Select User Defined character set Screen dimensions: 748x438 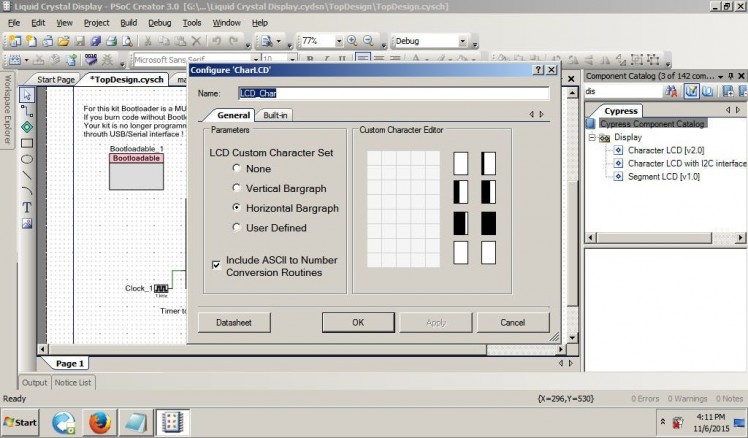click(237, 227)
